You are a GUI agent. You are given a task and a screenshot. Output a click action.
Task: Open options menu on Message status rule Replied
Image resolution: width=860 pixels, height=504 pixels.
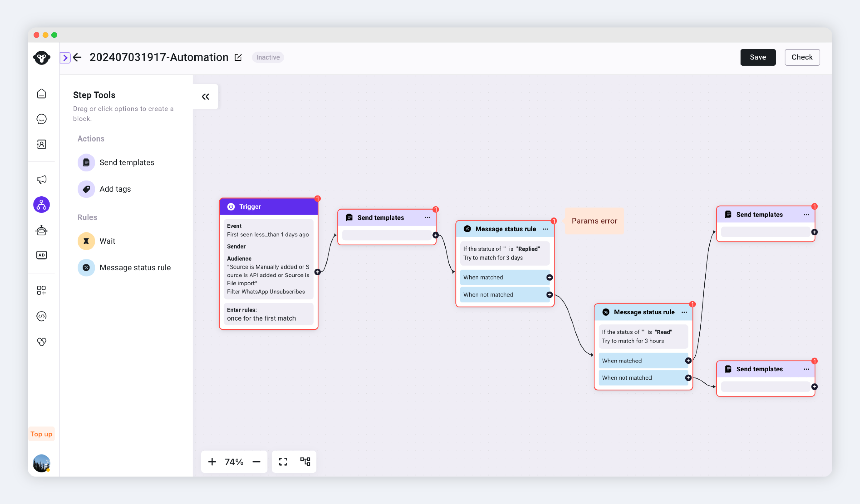[545, 229]
